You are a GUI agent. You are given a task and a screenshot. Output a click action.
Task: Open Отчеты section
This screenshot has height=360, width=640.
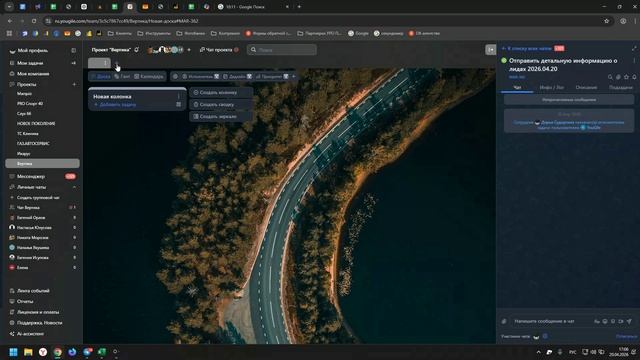click(24, 302)
